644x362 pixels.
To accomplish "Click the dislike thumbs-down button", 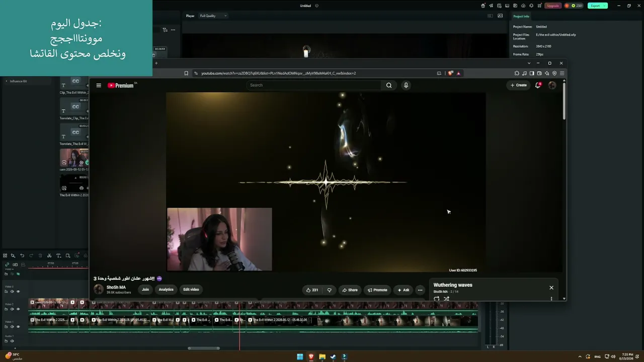I will pyautogui.click(x=330, y=290).
